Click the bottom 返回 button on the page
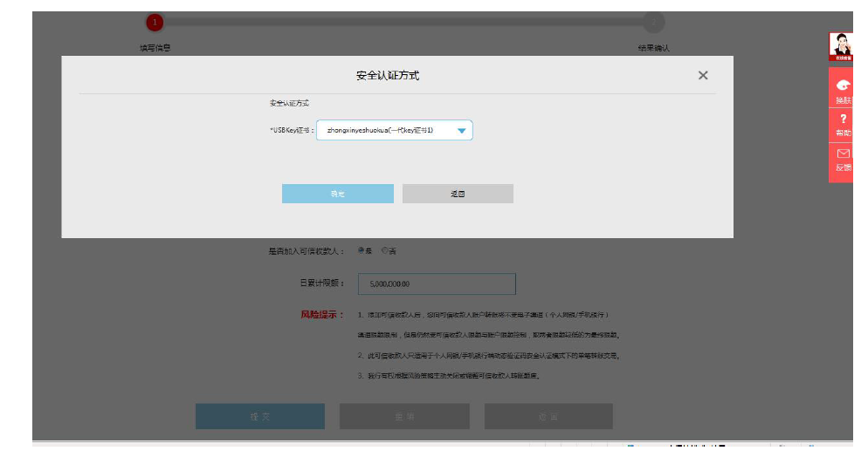The width and height of the screenshot is (868, 451). [548, 416]
